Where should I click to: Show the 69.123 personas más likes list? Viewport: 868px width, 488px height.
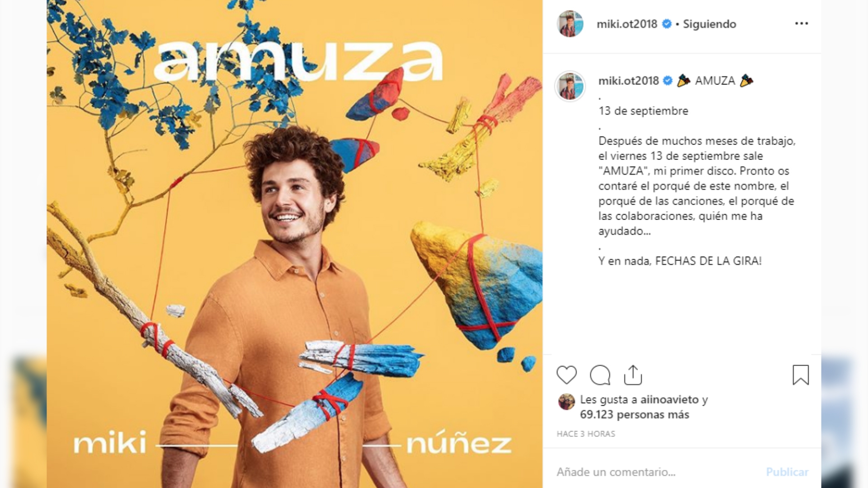pos(634,415)
